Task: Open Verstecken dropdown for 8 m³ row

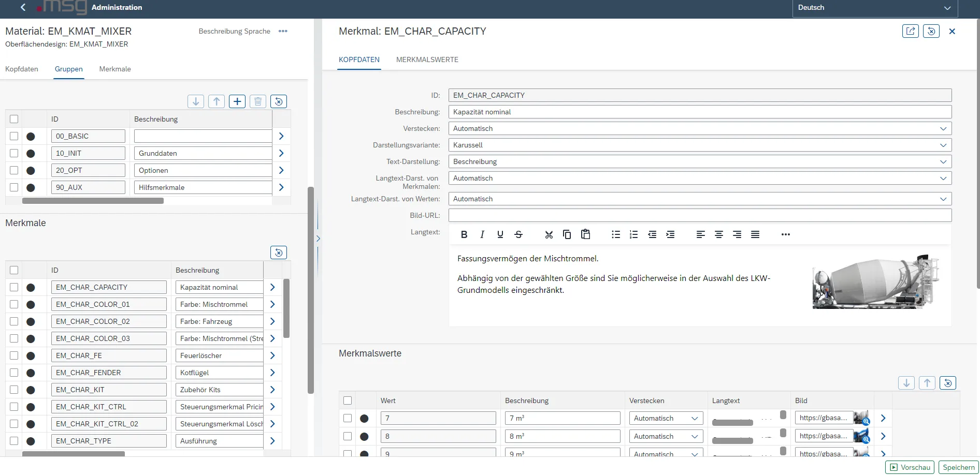Action: tap(694, 436)
